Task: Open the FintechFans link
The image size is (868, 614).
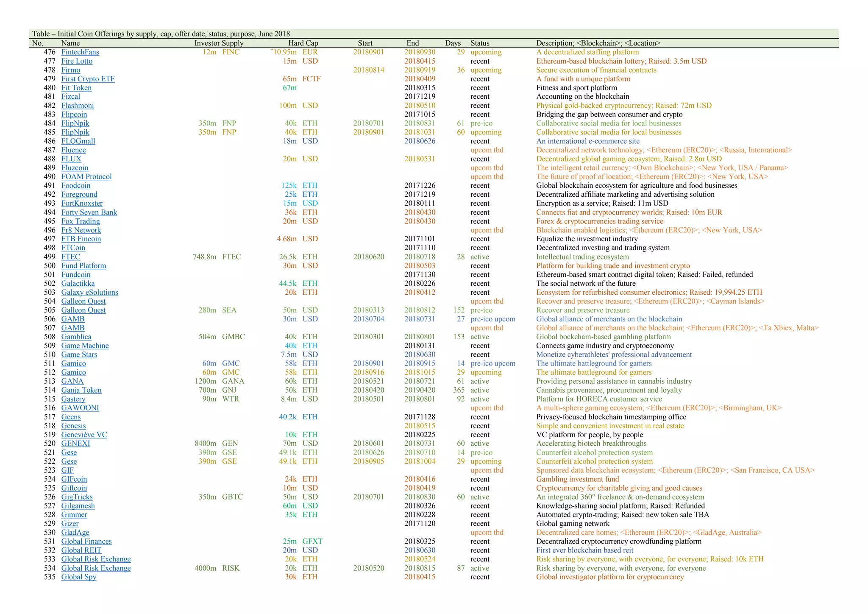Action: pyautogui.click(x=80, y=52)
